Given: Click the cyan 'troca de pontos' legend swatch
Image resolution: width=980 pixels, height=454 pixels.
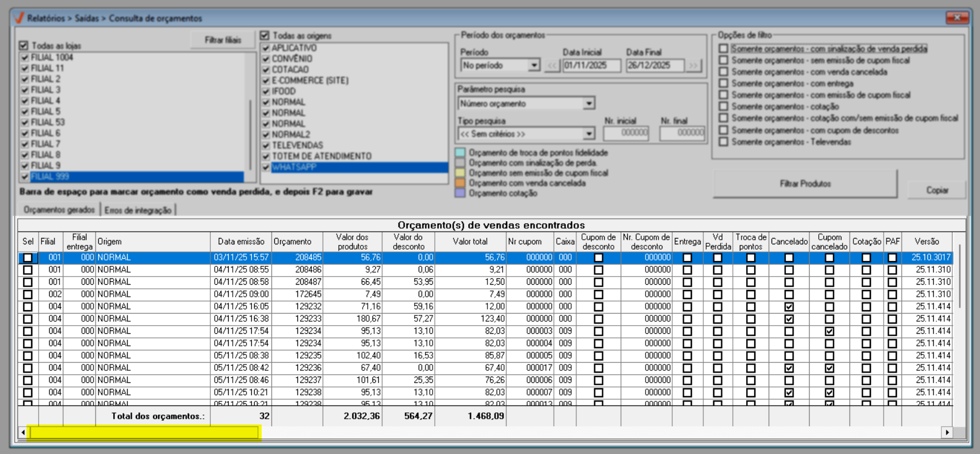Looking at the screenshot, I should [460, 153].
